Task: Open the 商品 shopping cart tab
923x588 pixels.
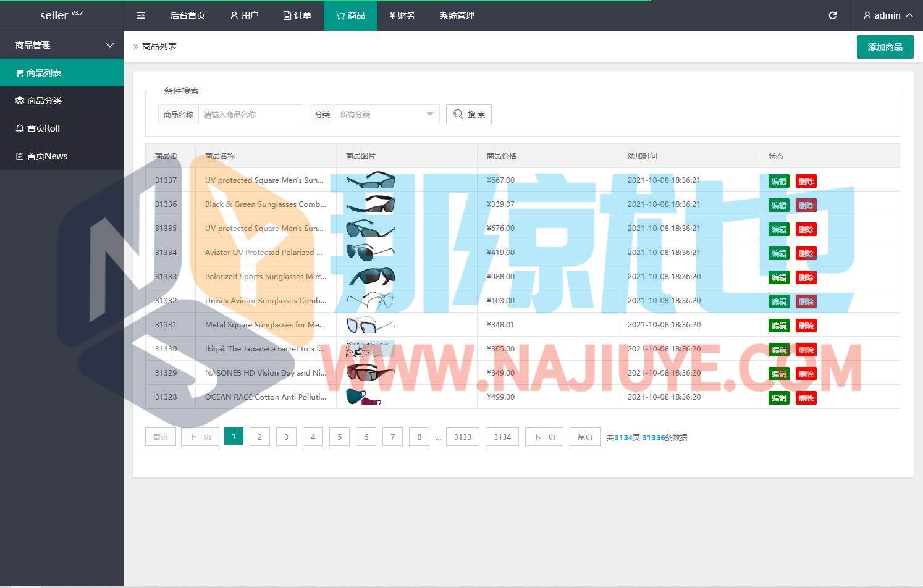Action: 350,15
